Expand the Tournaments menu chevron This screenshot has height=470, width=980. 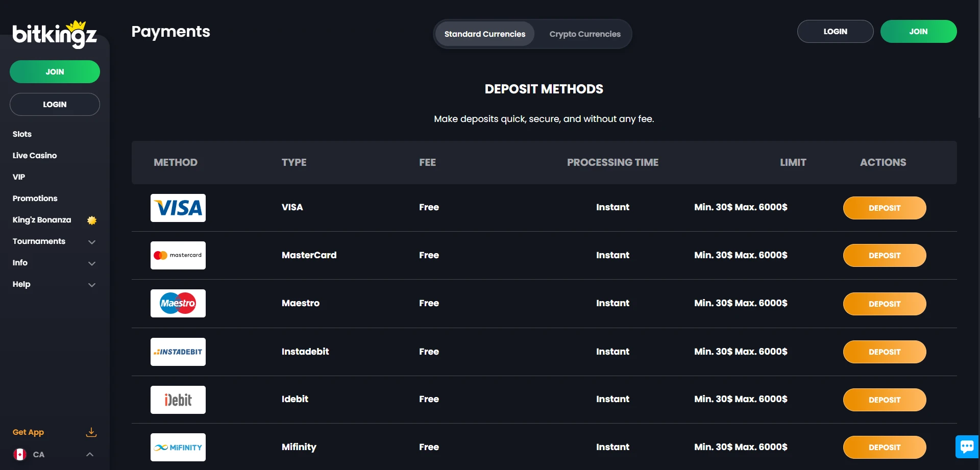tap(92, 242)
